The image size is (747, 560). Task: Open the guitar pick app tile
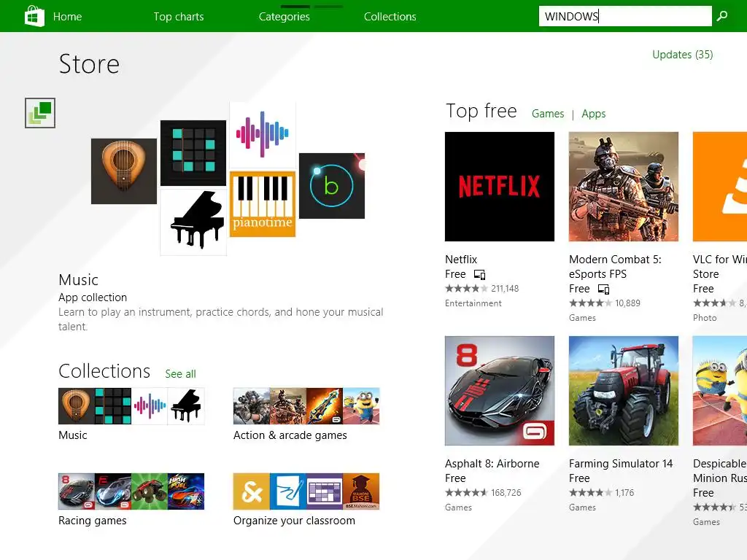point(124,171)
